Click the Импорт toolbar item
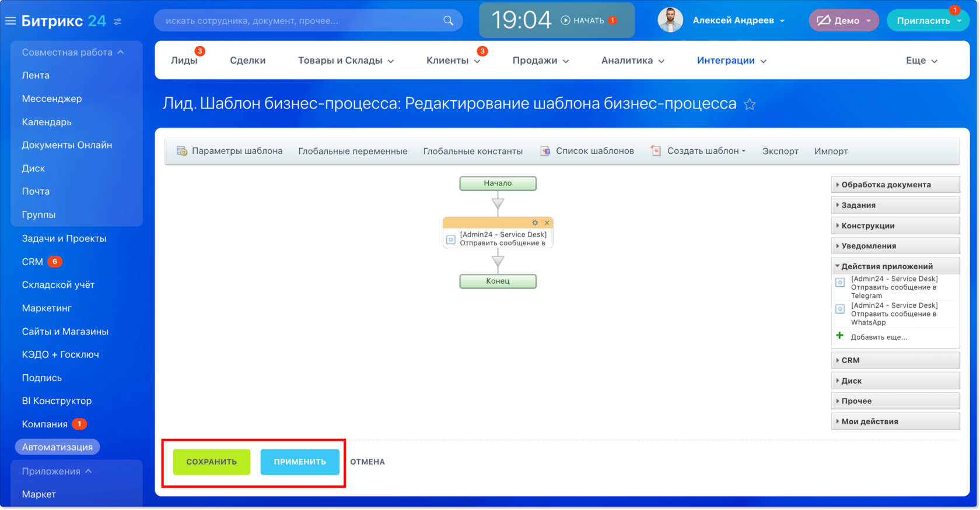 coord(831,151)
